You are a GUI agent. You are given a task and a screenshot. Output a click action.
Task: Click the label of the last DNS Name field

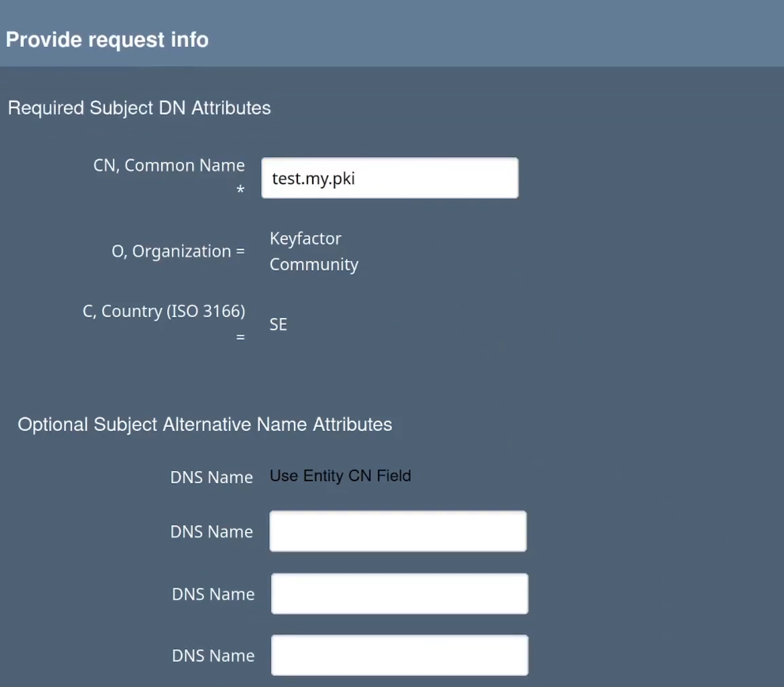pyautogui.click(x=213, y=656)
